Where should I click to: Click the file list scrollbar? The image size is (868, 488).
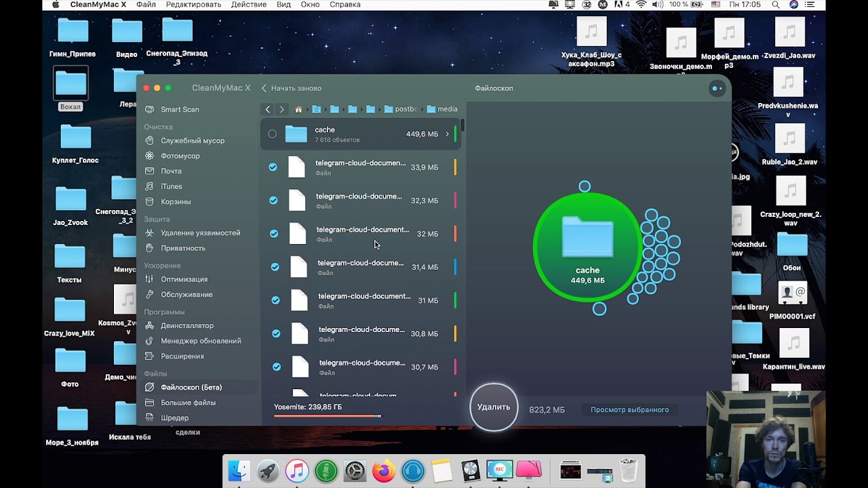[x=462, y=125]
